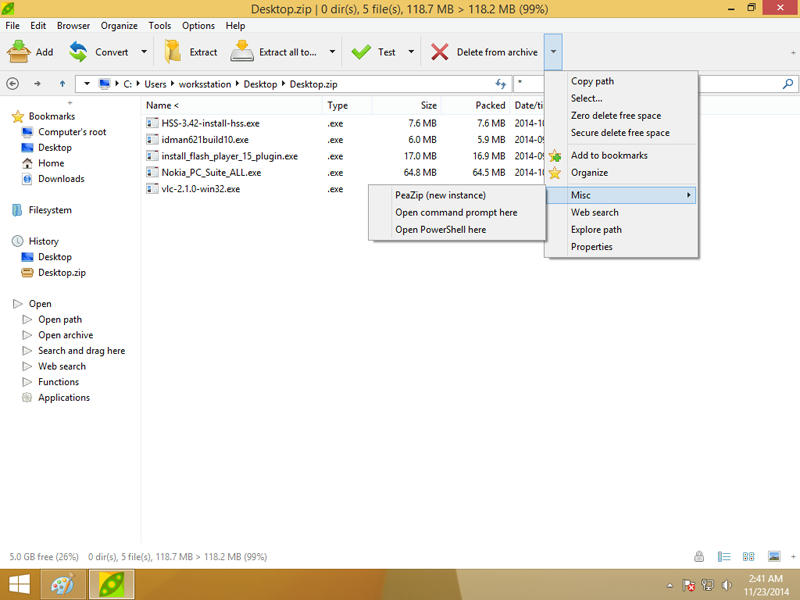Choose Explore path from the popup menu

[x=621, y=230]
